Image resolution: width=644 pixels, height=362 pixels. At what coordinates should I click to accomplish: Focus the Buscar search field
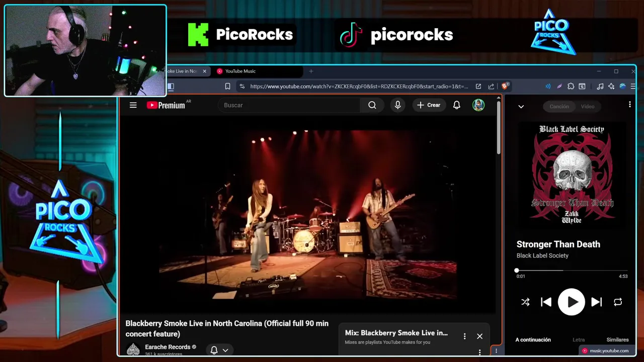pyautogui.click(x=289, y=105)
